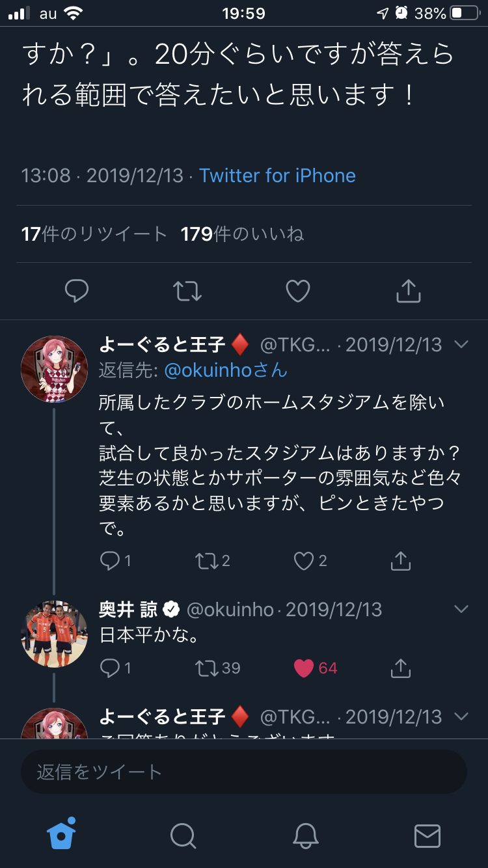Like よーぐると王子's stadium question tweet

click(x=304, y=560)
